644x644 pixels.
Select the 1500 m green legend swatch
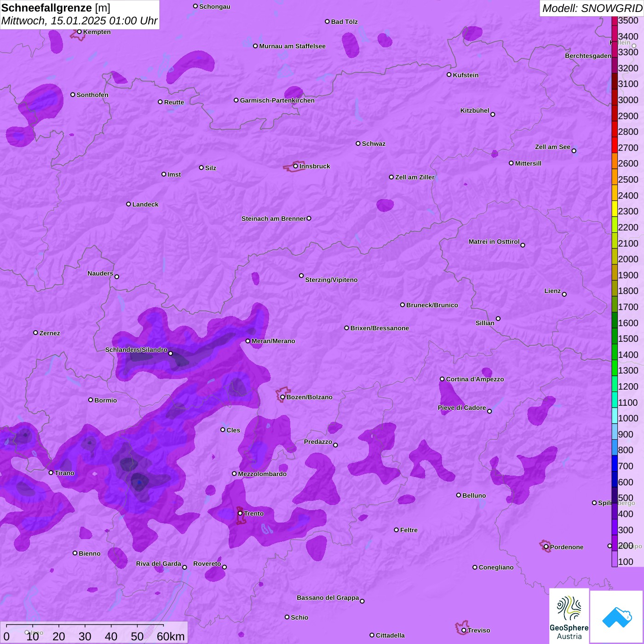(x=615, y=336)
